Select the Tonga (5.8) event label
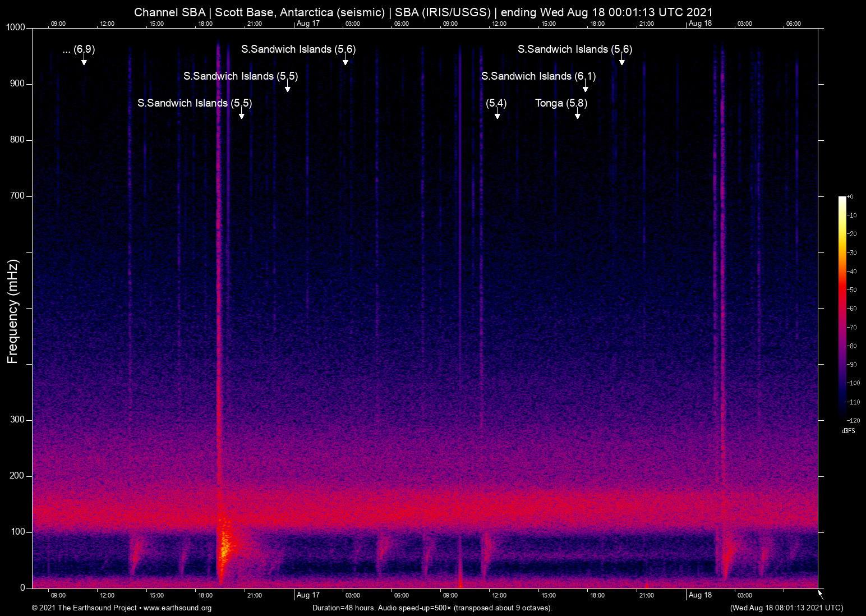 click(561, 103)
